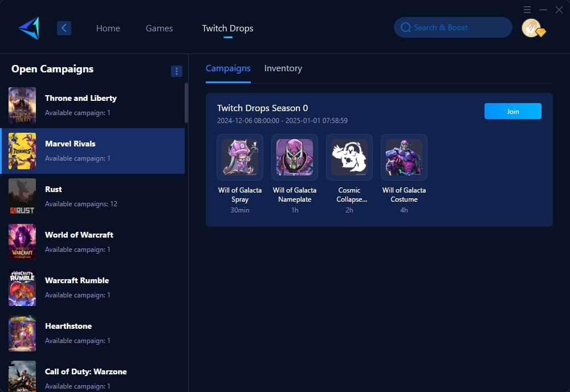Select the Campaigns tab
Screen dimensions: 570x392
(x=228, y=68)
